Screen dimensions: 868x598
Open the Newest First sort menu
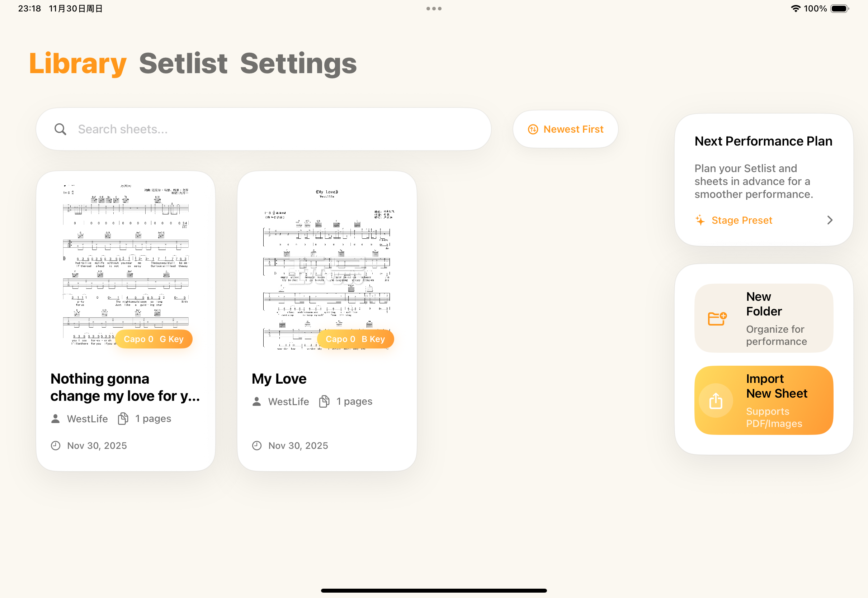coord(565,129)
